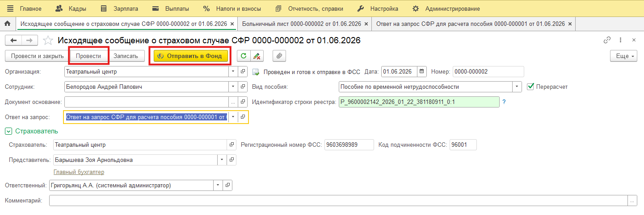
Task: Expand the Организация dropdown list
Action: (233, 71)
